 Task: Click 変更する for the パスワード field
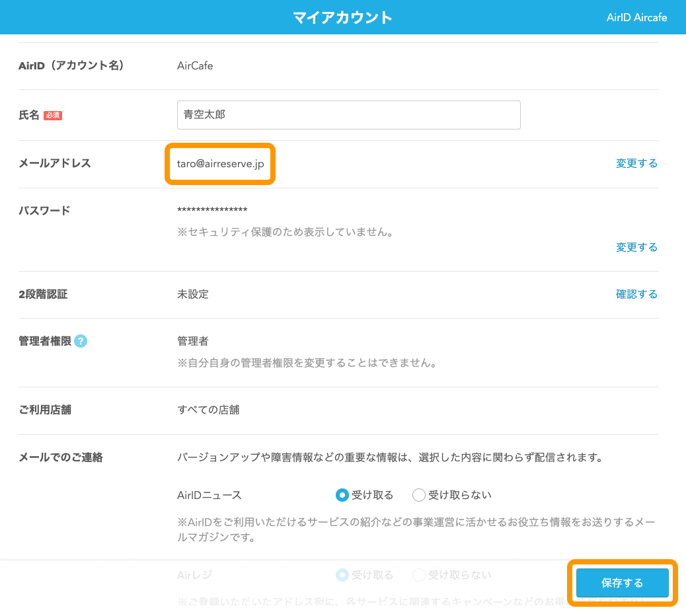[636, 247]
